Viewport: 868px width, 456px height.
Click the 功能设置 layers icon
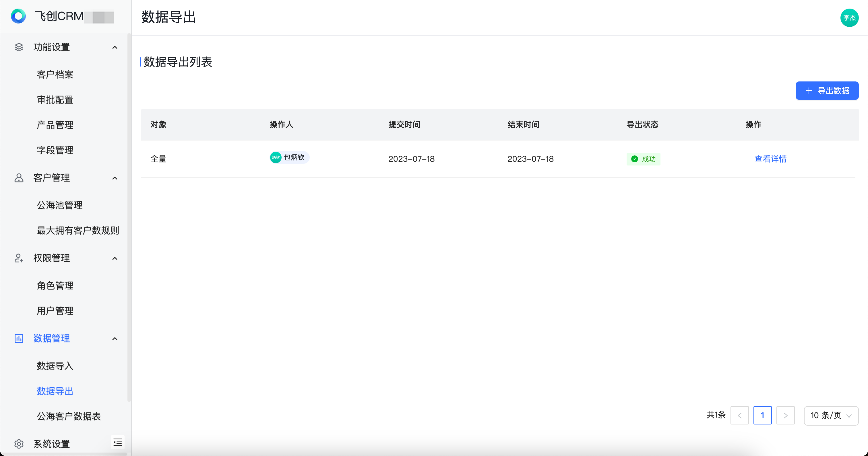coord(19,47)
